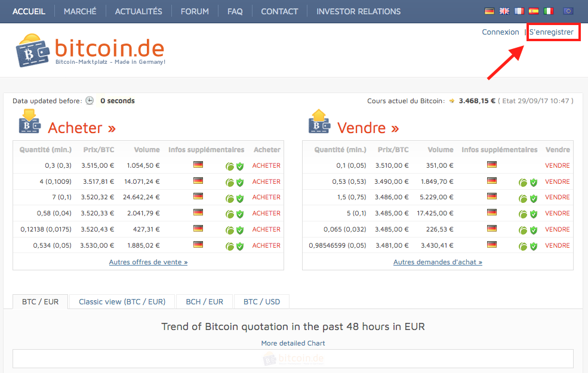Switch to Classic view (BTC / EUR) tab
Screen dimensions: 588x373
122,302
